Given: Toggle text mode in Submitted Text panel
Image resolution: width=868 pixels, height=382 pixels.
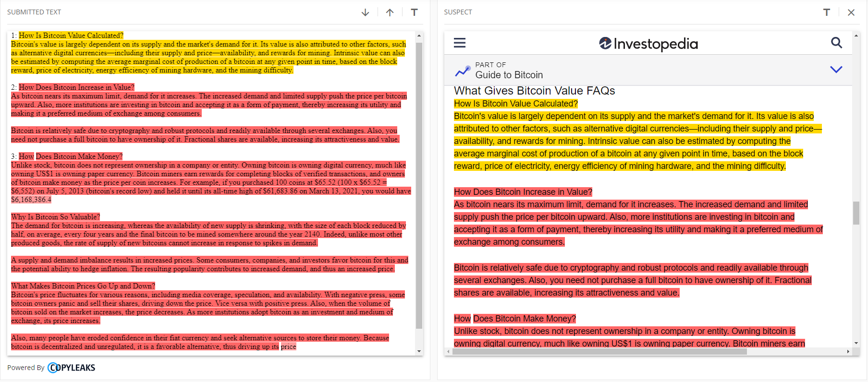Looking at the screenshot, I should click(x=414, y=12).
